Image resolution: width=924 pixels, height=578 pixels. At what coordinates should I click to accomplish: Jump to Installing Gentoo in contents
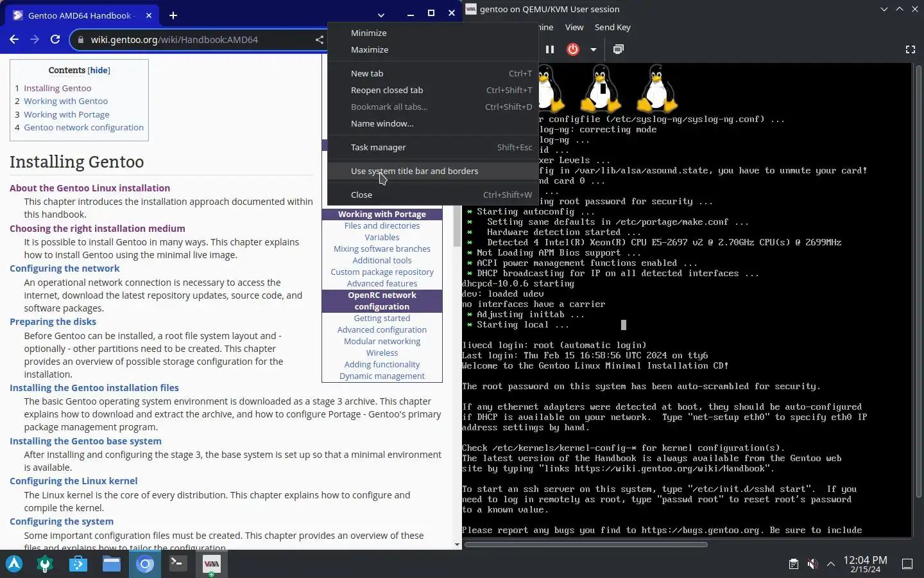[57, 88]
